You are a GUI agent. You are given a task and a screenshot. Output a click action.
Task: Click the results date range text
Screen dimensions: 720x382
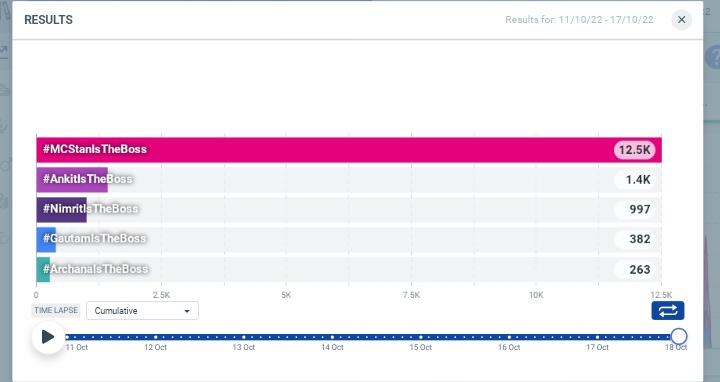[x=579, y=20]
